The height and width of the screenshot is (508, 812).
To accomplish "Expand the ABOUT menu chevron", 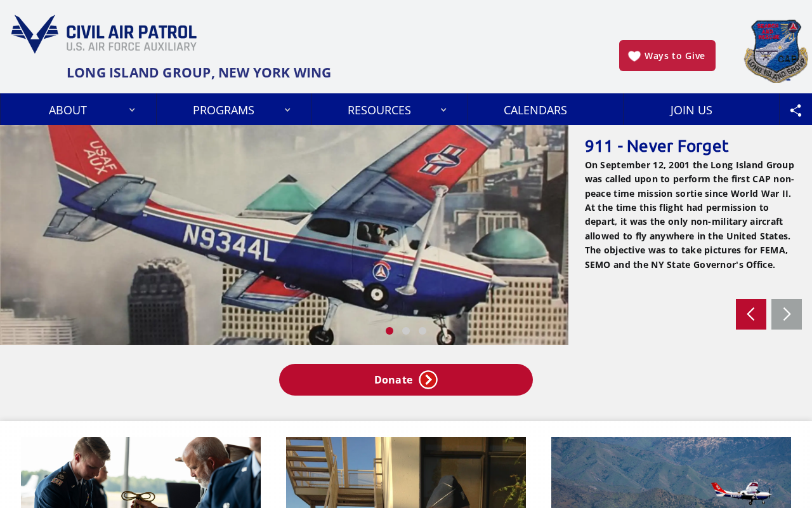I will (x=132, y=110).
